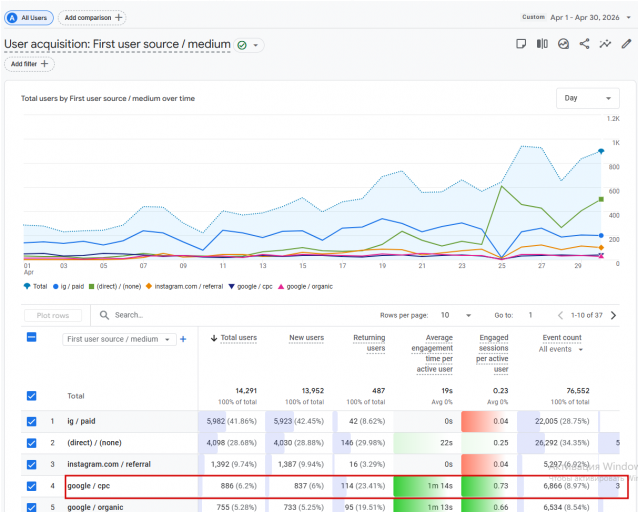Click the green verified status checkmark
638x512 pixels.
tap(242, 45)
